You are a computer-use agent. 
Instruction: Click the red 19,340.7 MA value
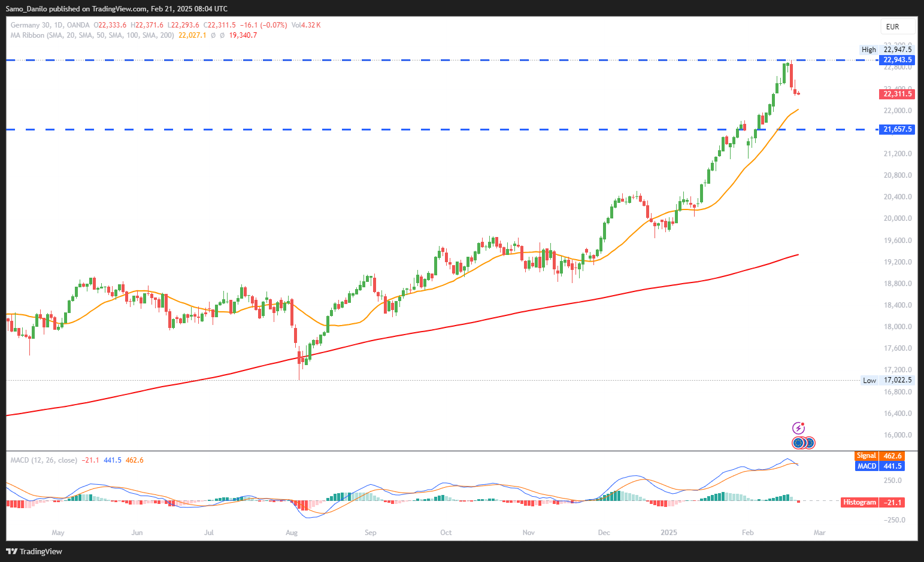coord(243,35)
